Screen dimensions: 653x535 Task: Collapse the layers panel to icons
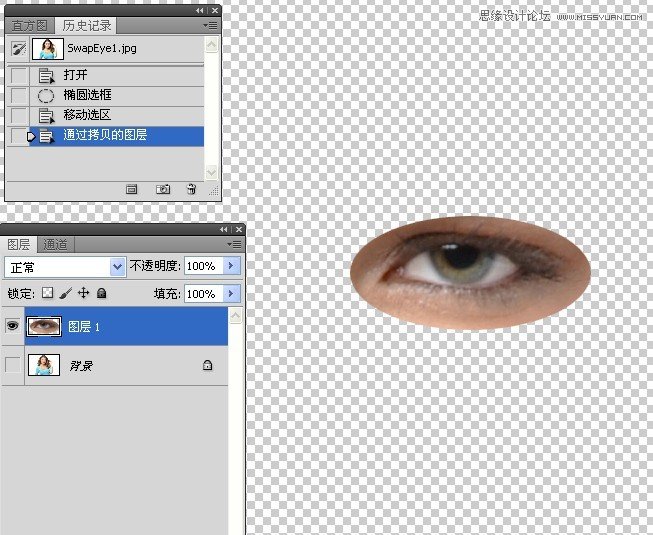[224, 229]
